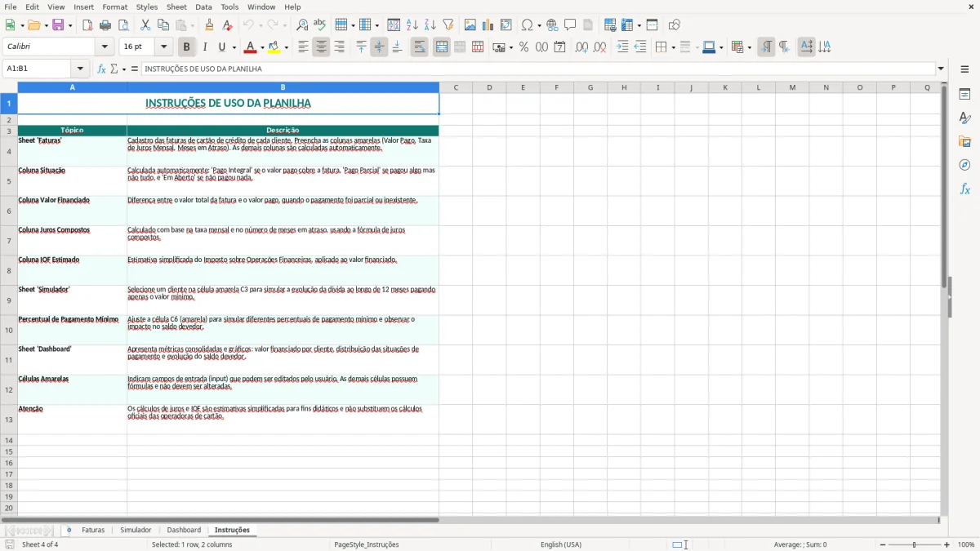The image size is (980, 551).
Task: Copy selection using Copy icon
Action: coord(163,25)
